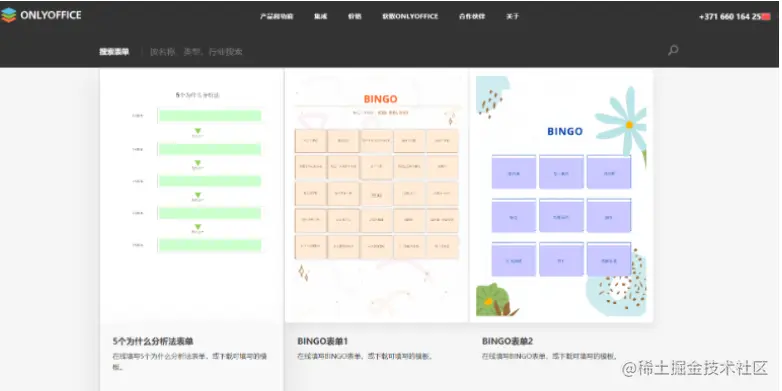The height and width of the screenshot is (391, 782).
Task: Click the BINGO表单1 description text
Action: [x=366, y=357]
